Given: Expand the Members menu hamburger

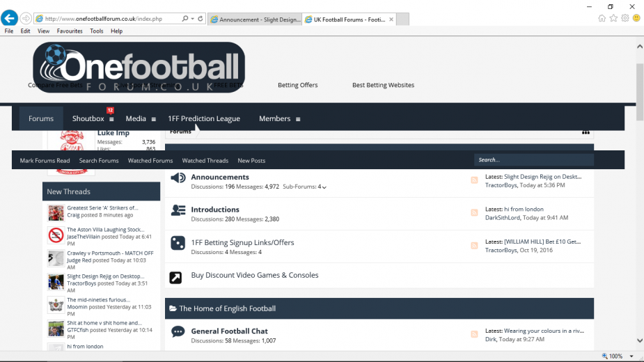Looking at the screenshot, I should tap(298, 119).
